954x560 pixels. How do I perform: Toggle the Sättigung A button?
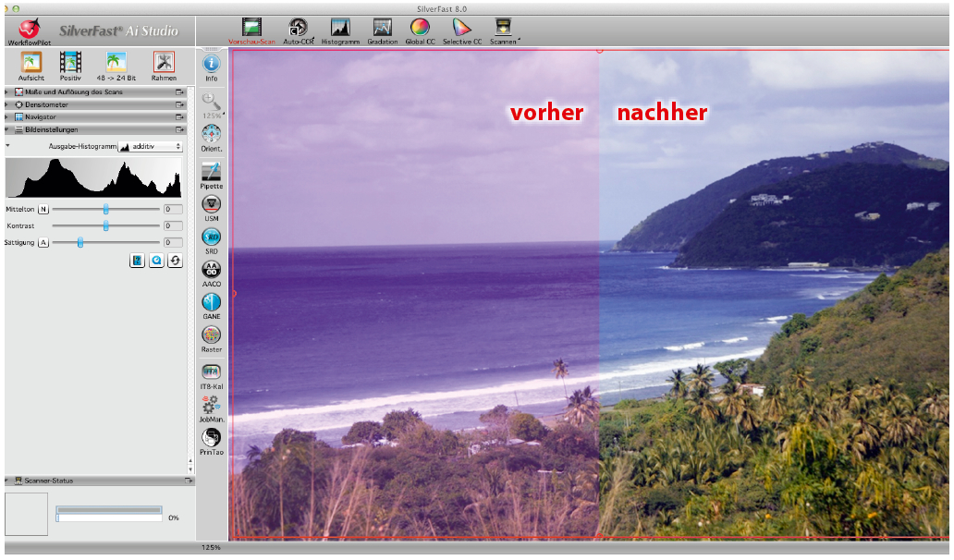coord(43,243)
